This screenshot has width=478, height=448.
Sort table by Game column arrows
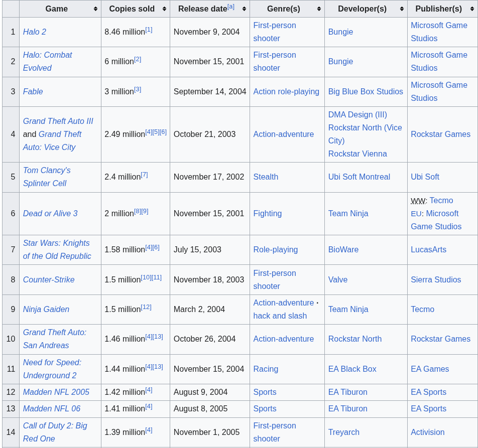click(95, 9)
